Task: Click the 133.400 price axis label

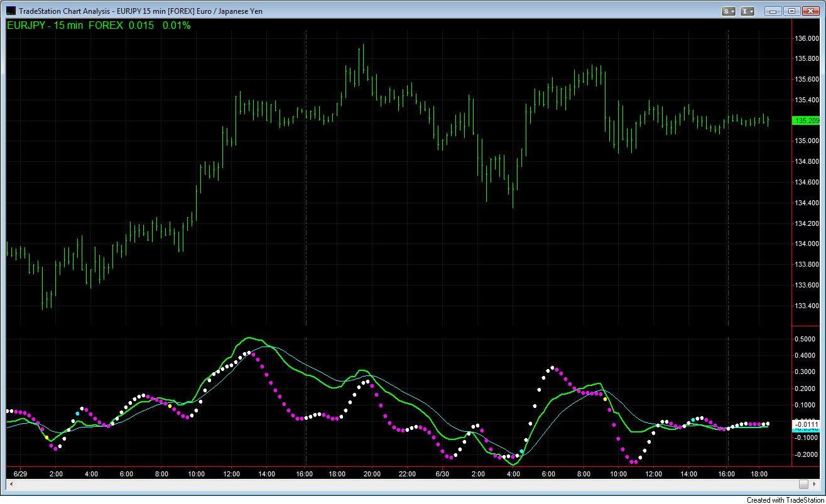Action: pos(807,306)
